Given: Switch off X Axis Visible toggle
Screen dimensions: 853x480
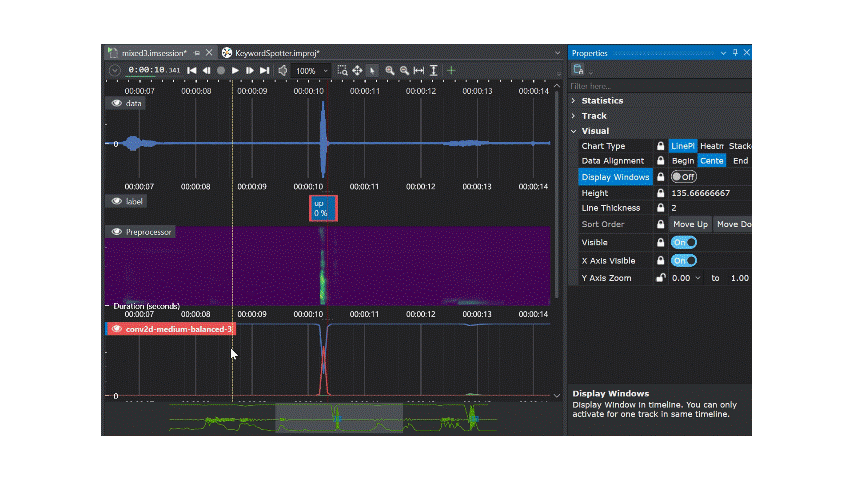Looking at the screenshot, I should 684,260.
